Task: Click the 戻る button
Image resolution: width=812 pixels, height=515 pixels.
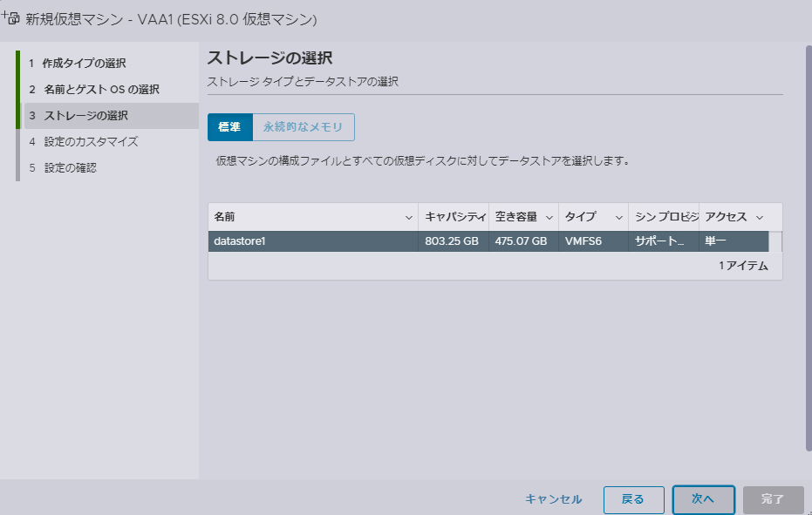Action: click(633, 499)
